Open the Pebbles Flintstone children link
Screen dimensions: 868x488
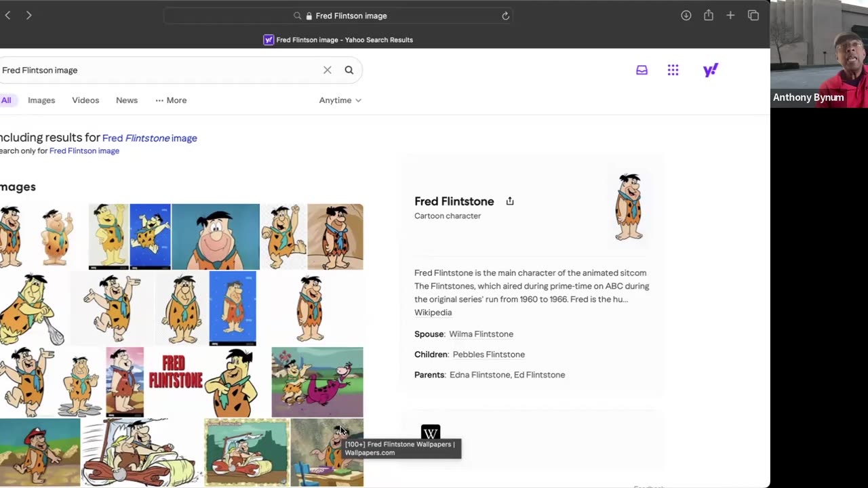[488, 354]
